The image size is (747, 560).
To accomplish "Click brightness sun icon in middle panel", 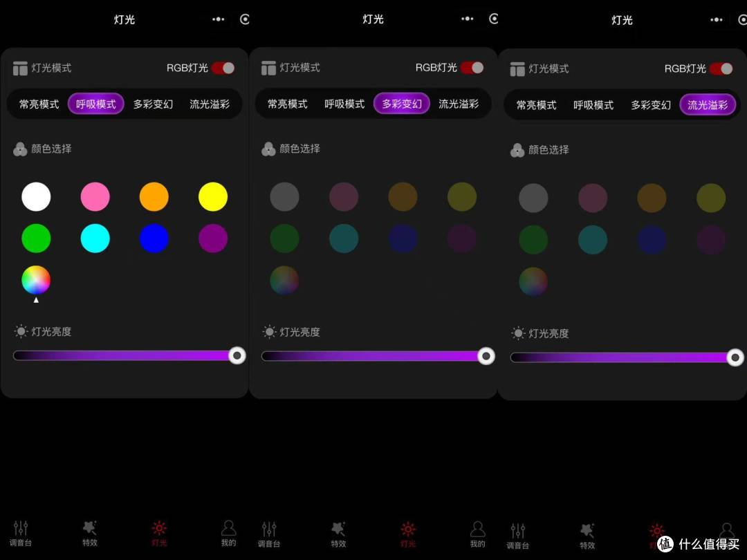I will (x=270, y=331).
